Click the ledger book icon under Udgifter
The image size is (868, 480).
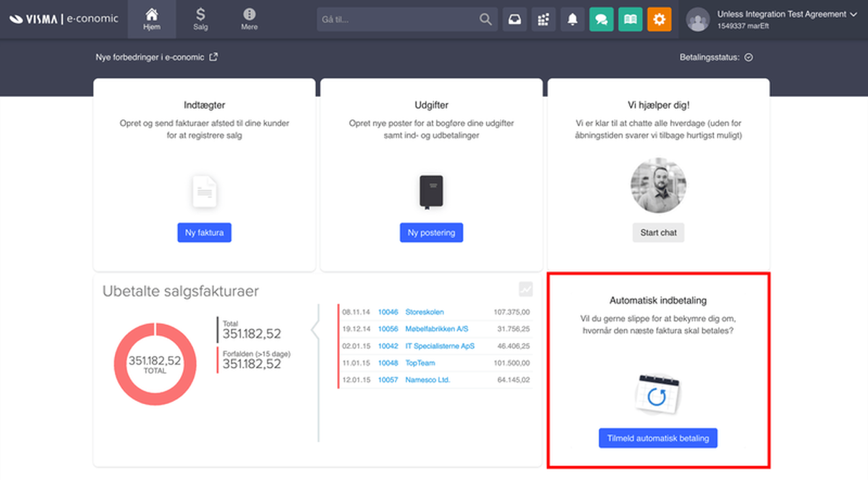pos(431,193)
